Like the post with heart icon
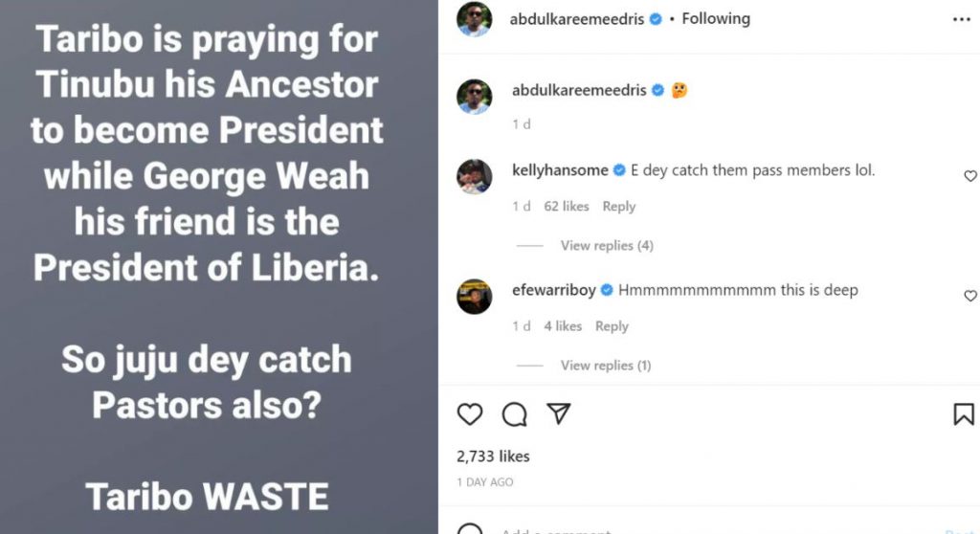This screenshot has height=534, width=980. 469,413
